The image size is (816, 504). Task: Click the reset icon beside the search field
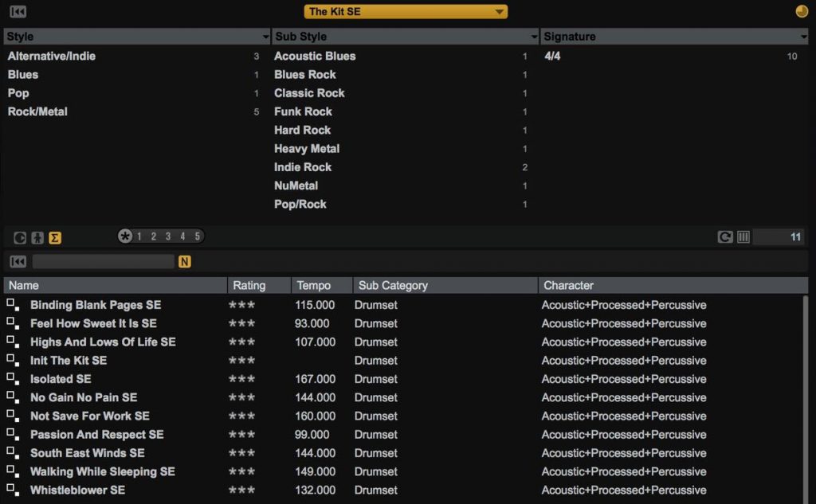click(18, 261)
